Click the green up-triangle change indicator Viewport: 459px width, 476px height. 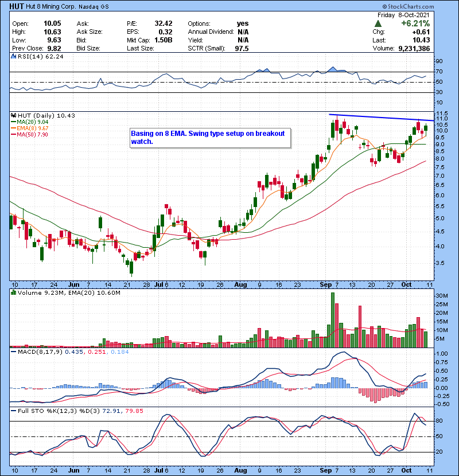(x=378, y=24)
